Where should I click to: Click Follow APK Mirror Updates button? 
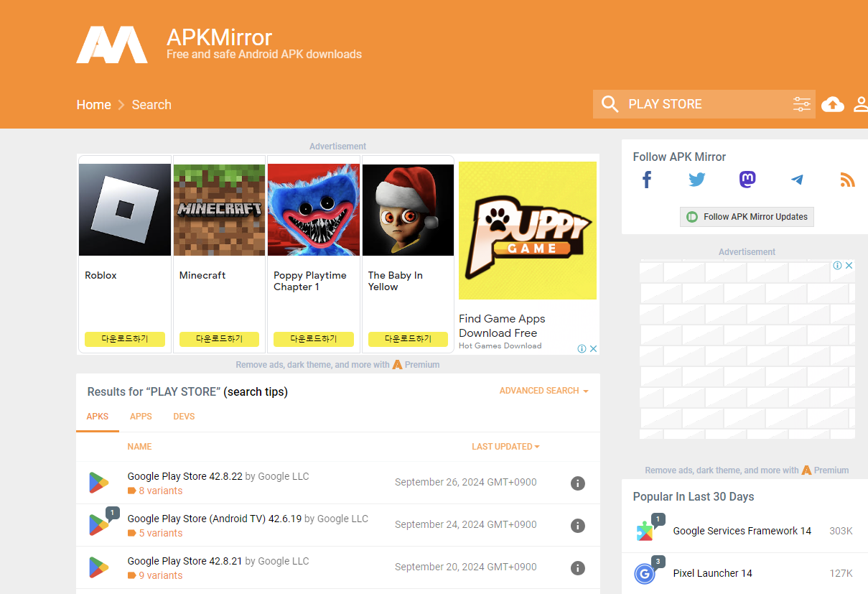tap(747, 217)
